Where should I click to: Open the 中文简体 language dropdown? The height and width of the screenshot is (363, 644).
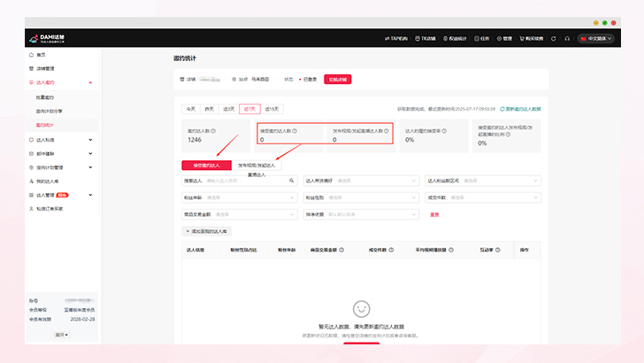click(x=596, y=39)
